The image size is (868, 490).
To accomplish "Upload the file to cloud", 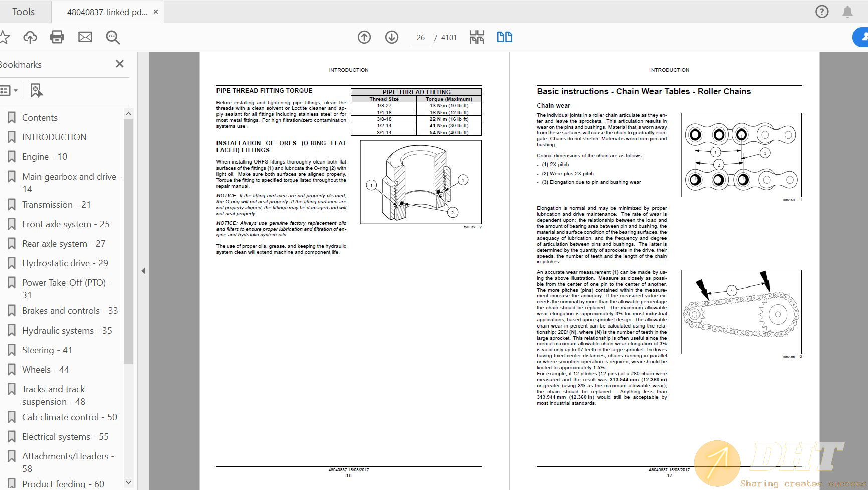I will pos(30,37).
